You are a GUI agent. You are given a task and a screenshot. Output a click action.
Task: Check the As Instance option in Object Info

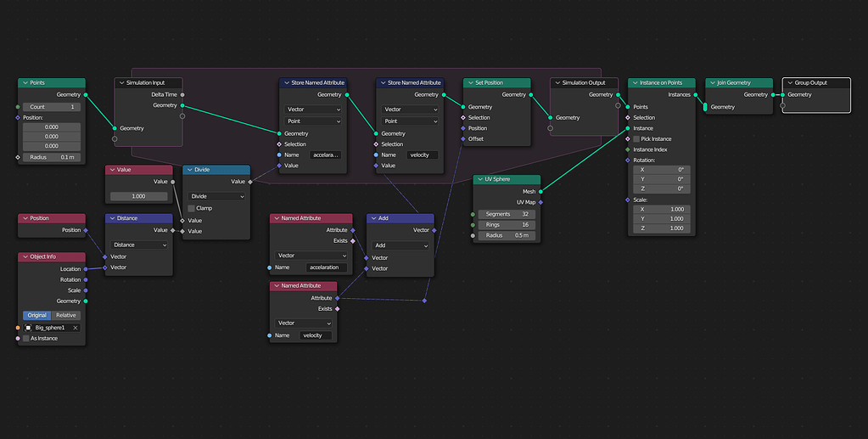pos(26,338)
